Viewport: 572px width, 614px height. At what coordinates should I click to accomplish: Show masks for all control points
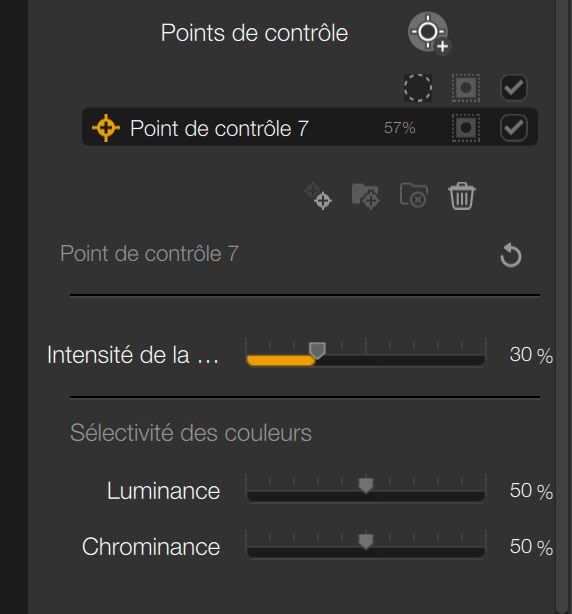pyautogui.click(x=466, y=88)
